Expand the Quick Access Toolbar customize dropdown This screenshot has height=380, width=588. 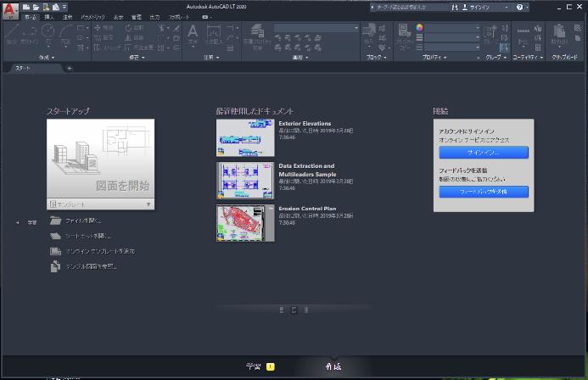point(64,7)
